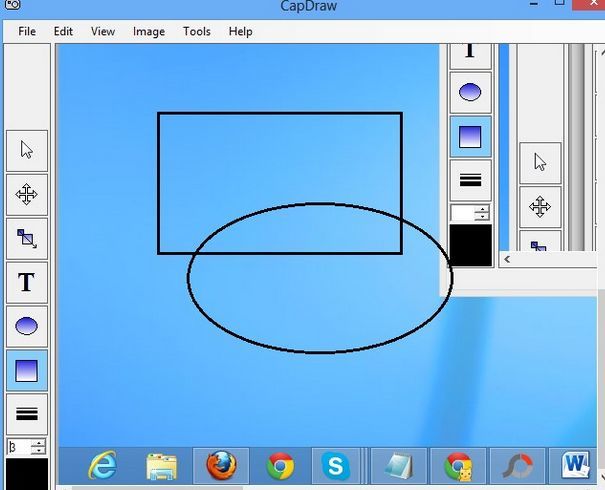Viewport: 605px width, 490px height.
Task: Select the arrow pointer tool in left toolbar
Action: pos(27,151)
